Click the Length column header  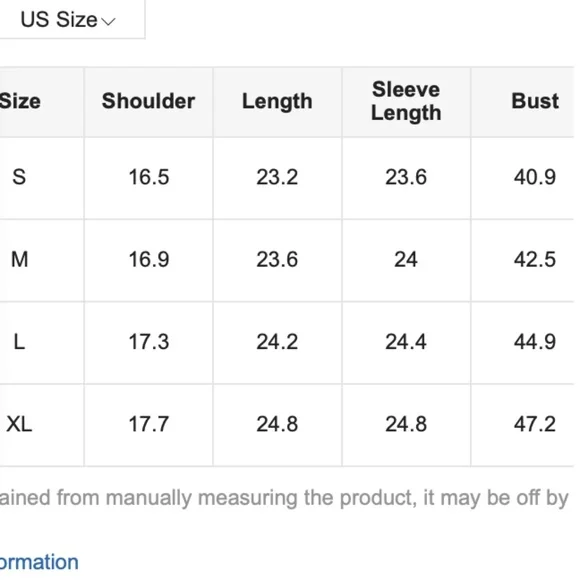click(277, 101)
